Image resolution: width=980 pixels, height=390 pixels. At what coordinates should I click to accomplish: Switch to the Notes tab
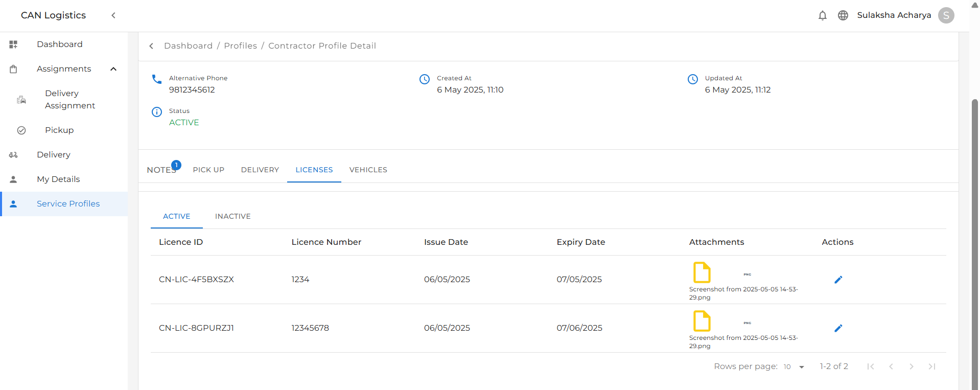(x=161, y=170)
